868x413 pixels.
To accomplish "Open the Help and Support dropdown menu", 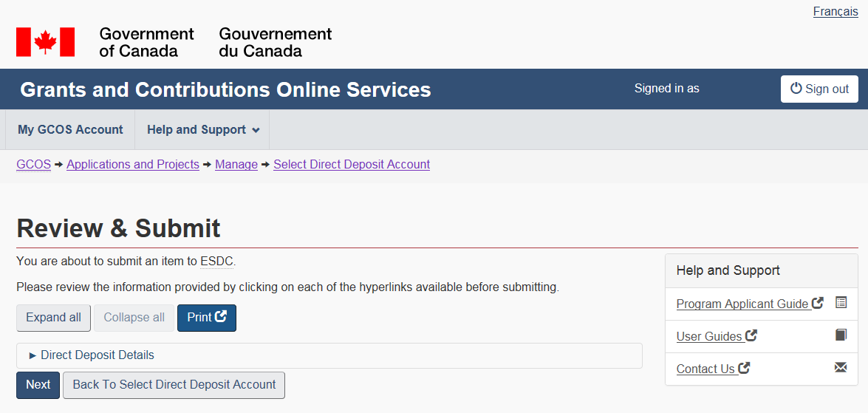I will pyautogui.click(x=202, y=130).
